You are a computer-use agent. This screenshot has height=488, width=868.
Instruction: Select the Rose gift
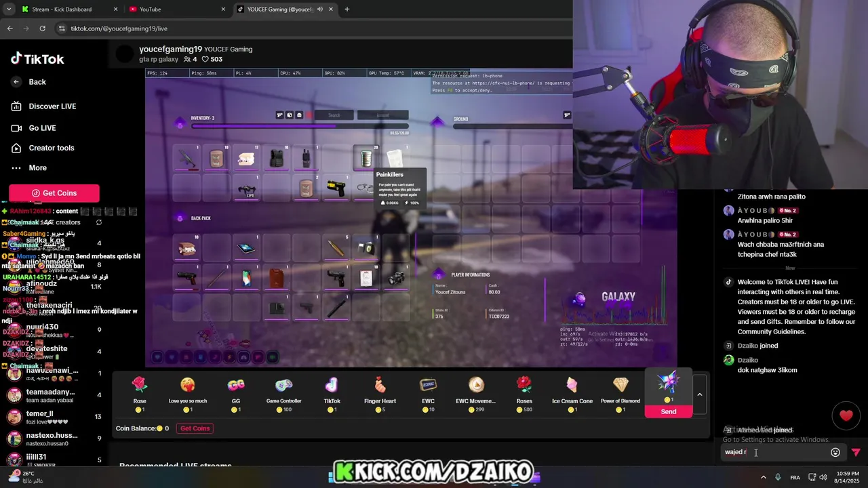pos(140,393)
